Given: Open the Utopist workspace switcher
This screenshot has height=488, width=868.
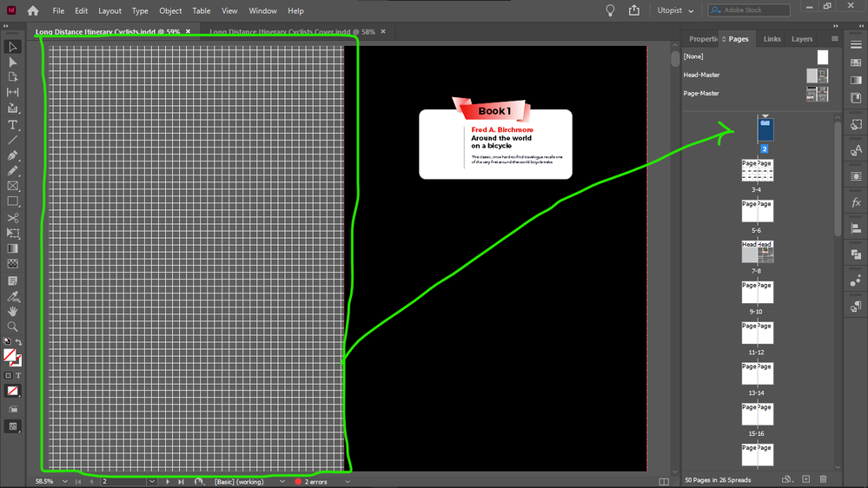Looking at the screenshot, I should click(675, 10).
